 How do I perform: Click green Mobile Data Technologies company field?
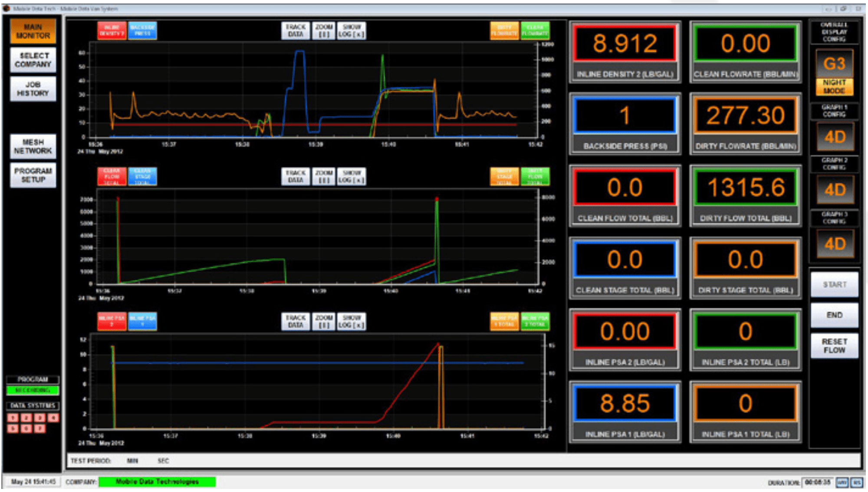tap(157, 482)
